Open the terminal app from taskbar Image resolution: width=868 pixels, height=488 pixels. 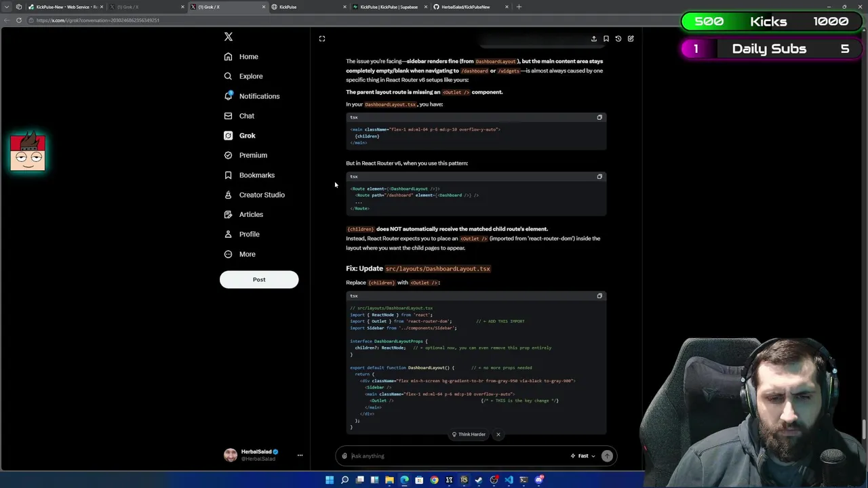(x=524, y=480)
